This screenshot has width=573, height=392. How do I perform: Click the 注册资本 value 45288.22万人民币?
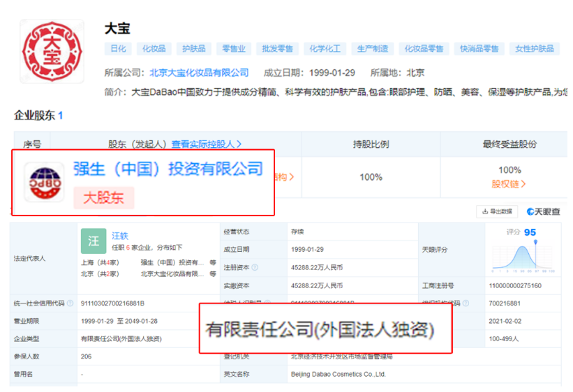317,267
